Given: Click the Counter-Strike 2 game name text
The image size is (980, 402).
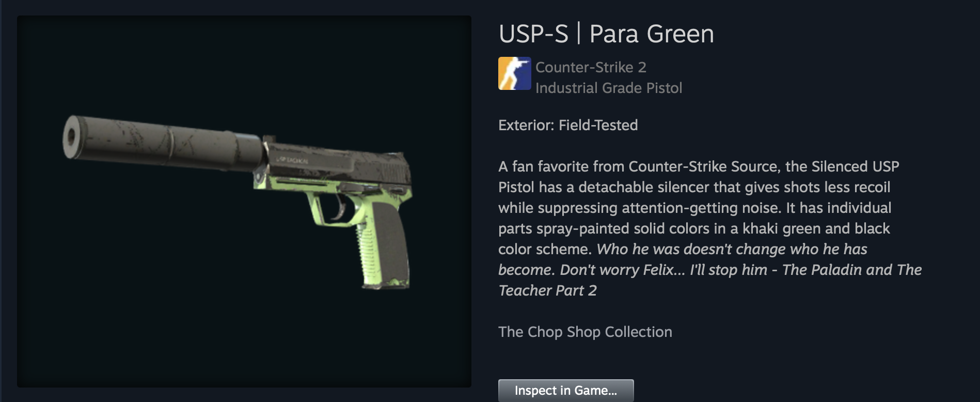Looking at the screenshot, I should [591, 67].
